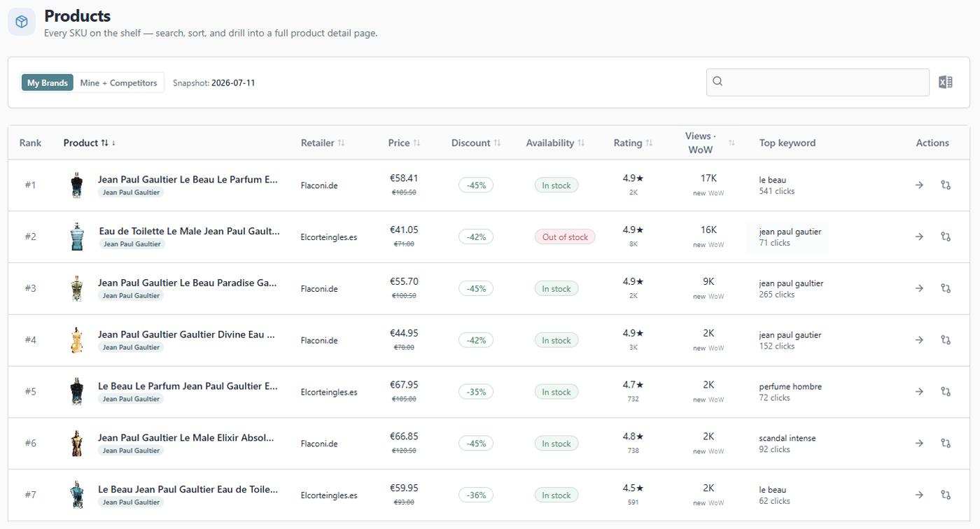980x529 pixels.
Task: Click compare icon for rank #1 row
Action: tap(946, 185)
